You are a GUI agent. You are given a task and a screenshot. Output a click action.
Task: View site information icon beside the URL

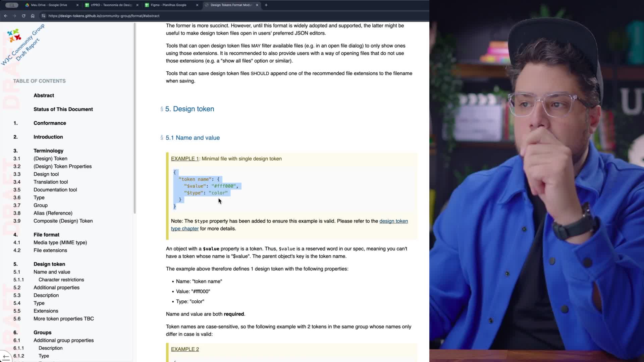click(43, 16)
